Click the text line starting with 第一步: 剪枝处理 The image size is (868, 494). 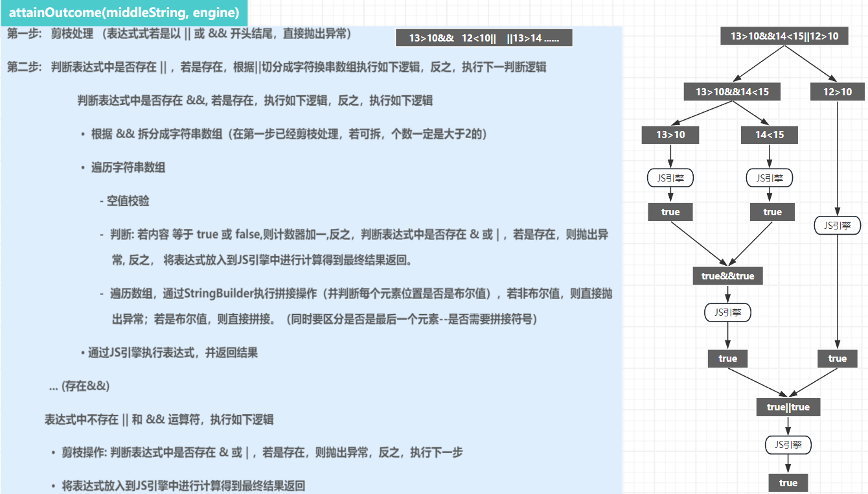click(179, 34)
